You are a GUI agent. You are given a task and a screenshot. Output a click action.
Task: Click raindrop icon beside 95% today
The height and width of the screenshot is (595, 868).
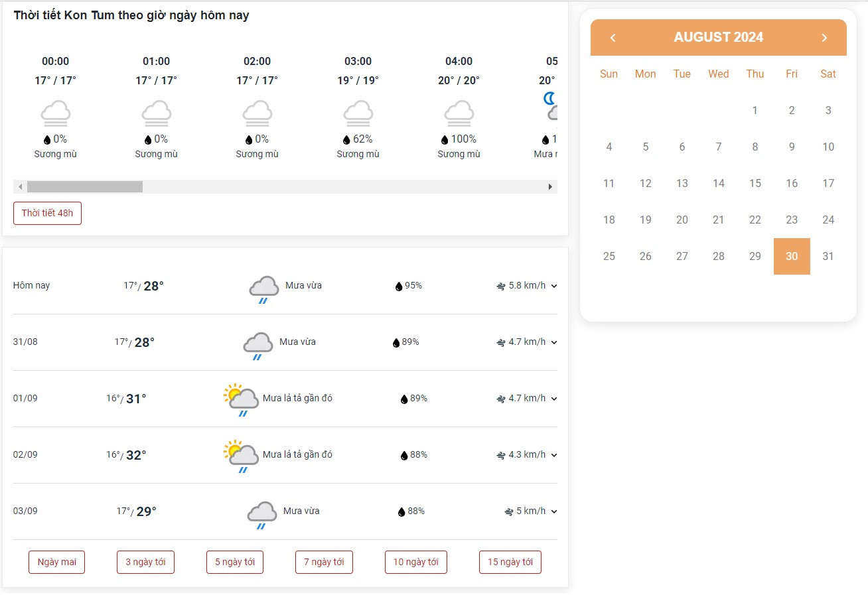pyautogui.click(x=399, y=287)
